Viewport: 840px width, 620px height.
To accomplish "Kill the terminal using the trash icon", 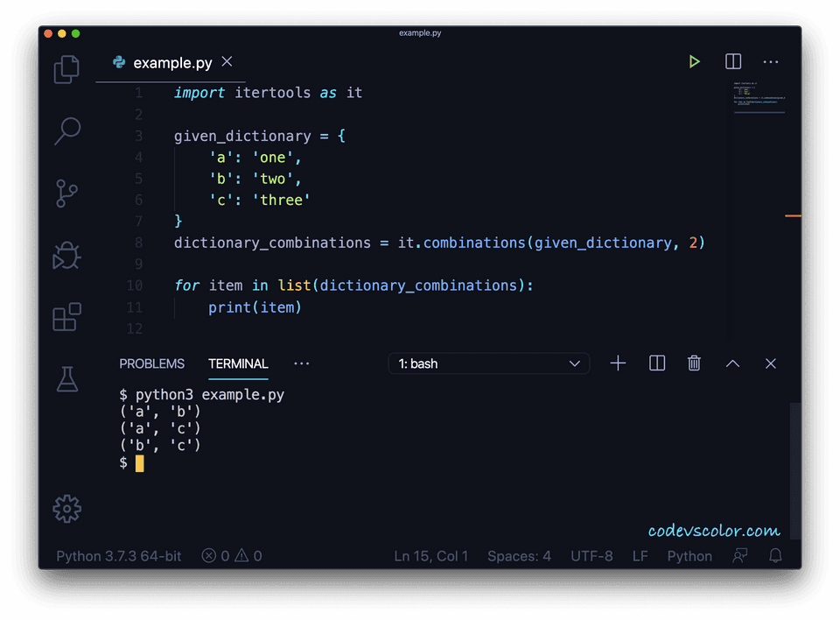I will pos(694,363).
